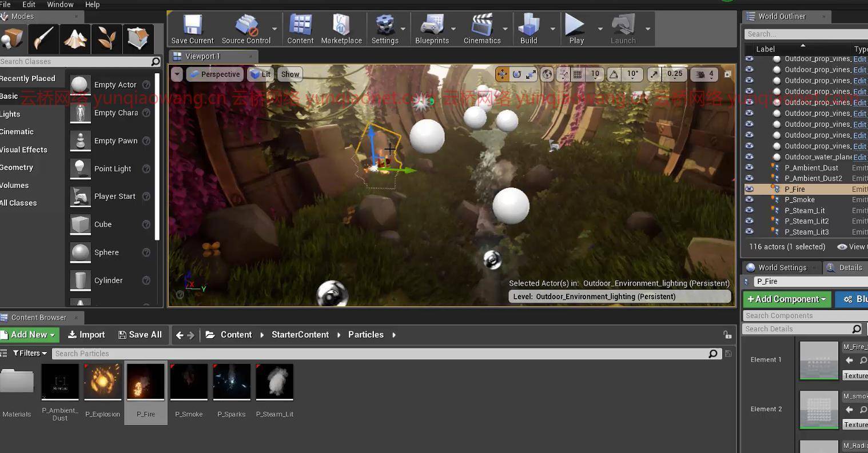The image size is (868, 453).
Task: Open the Settings toolbar icon
Action: [385, 29]
